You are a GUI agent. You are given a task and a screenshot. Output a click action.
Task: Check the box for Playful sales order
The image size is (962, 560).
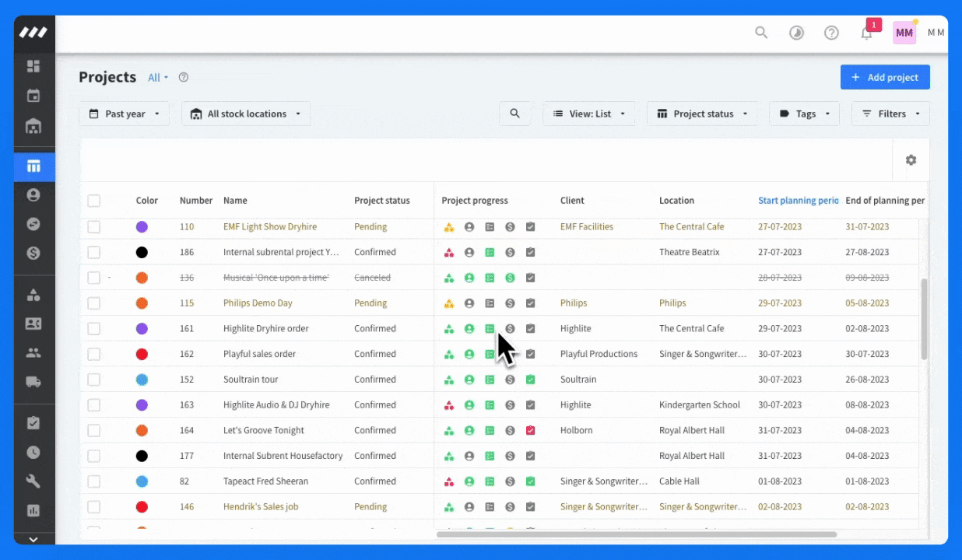(93, 354)
